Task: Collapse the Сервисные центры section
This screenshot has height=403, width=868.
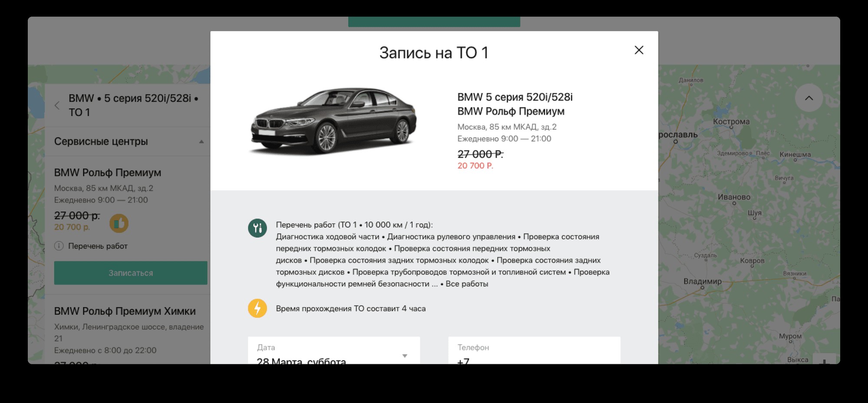Action: coord(201,142)
